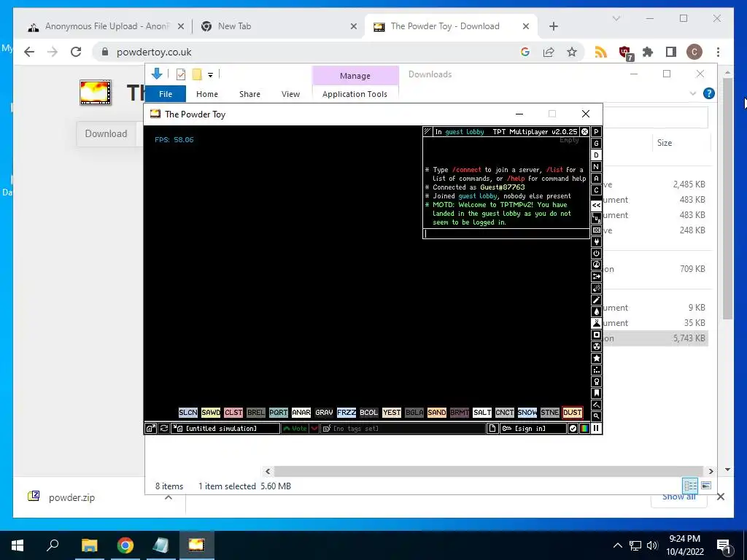Open Share tab in Explorer ribbon

(249, 94)
